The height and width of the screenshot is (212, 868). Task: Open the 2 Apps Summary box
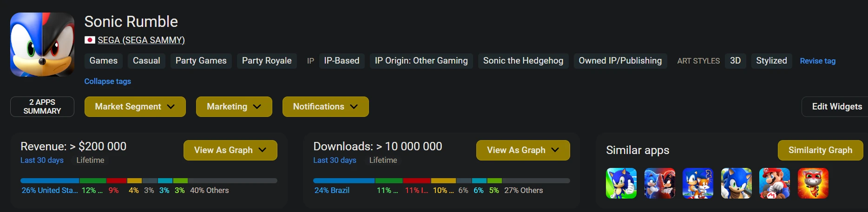42,107
